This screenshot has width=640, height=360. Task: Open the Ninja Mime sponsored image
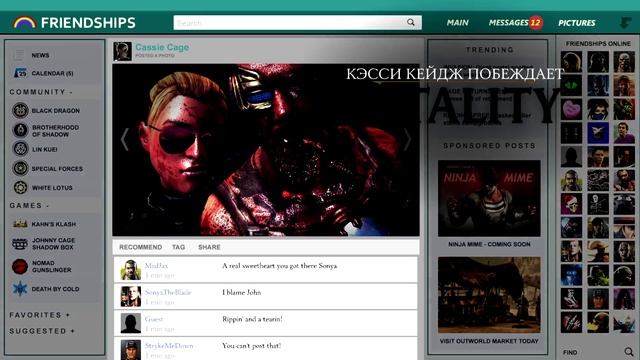[x=489, y=198]
